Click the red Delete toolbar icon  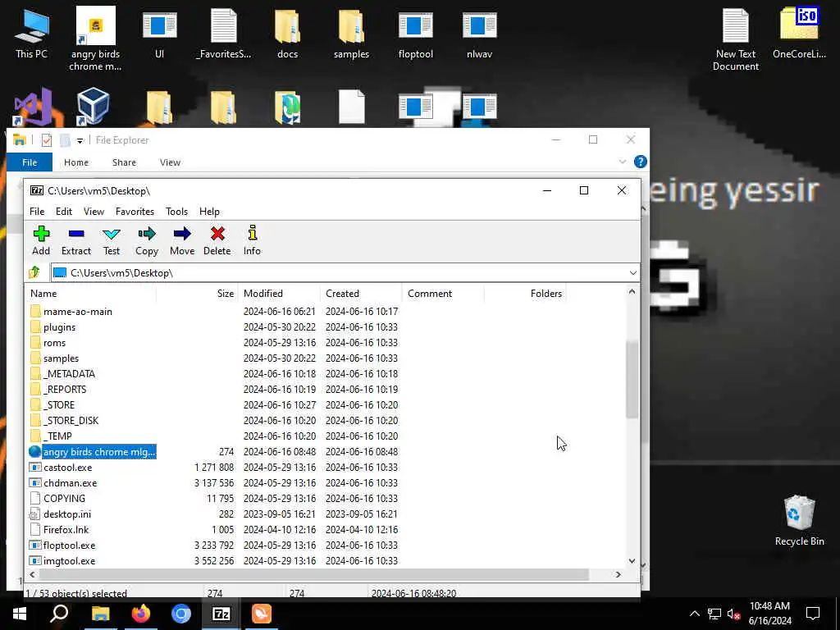point(217,240)
